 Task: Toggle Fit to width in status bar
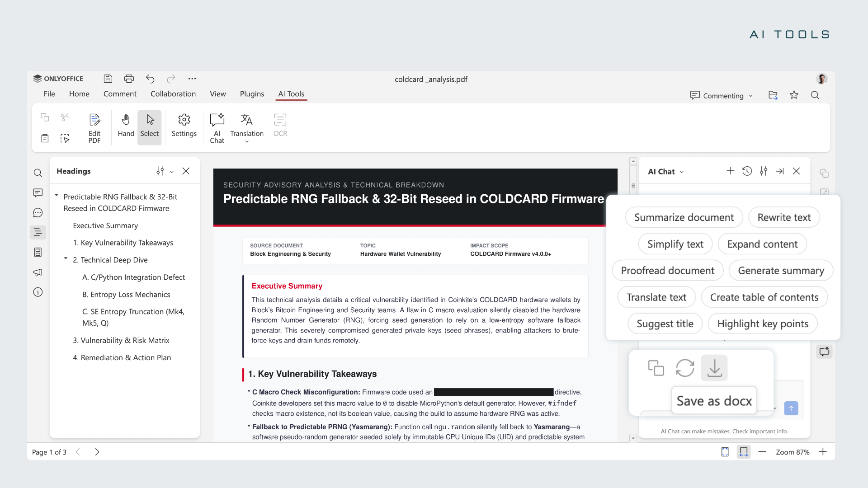pos(744,452)
